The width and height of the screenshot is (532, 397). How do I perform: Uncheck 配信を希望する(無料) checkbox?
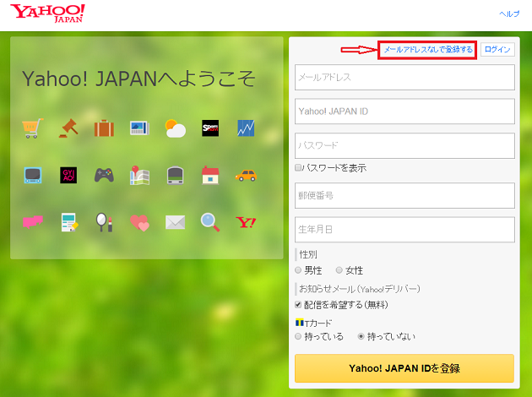[298, 305]
